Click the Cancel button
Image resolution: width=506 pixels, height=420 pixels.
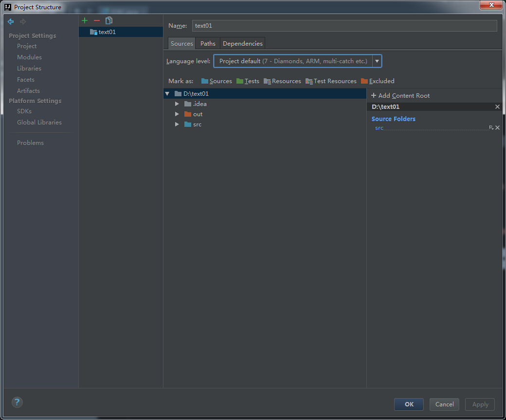tap(444, 404)
